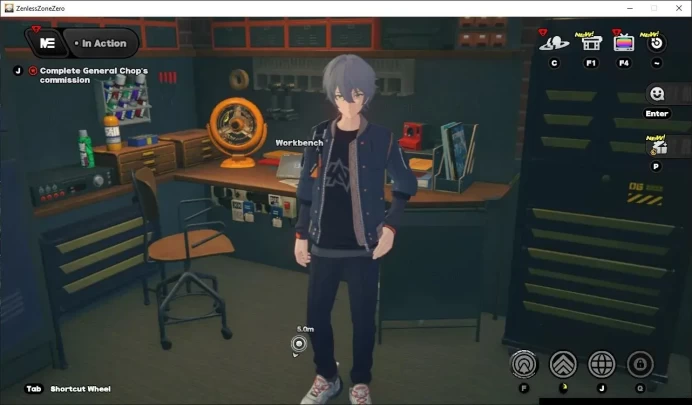Click the In Action status pill
The width and height of the screenshot is (692, 405).
click(x=101, y=43)
